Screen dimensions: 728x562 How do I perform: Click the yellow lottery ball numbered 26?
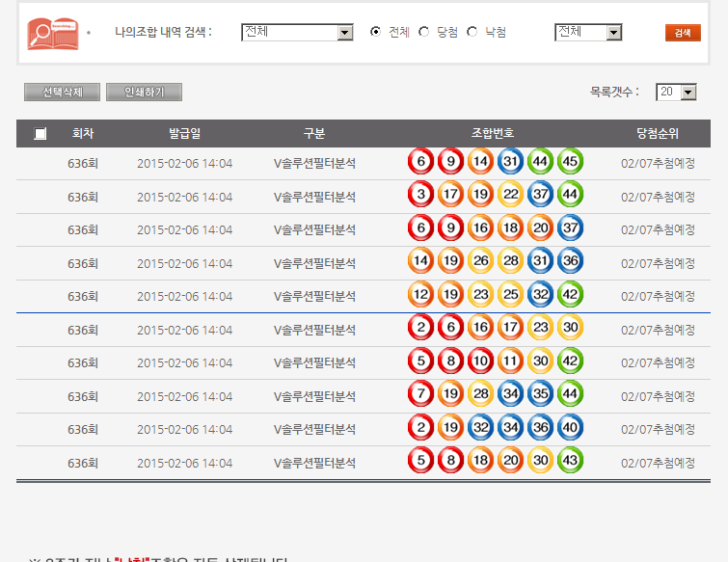(x=480, y=262)
